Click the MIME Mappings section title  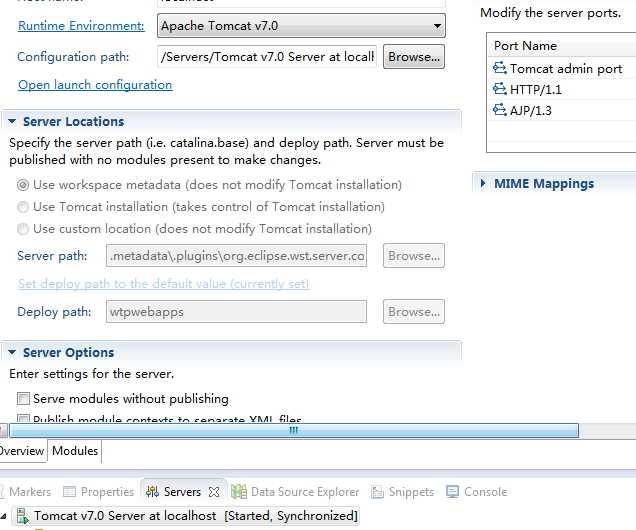tap(544, 183)
